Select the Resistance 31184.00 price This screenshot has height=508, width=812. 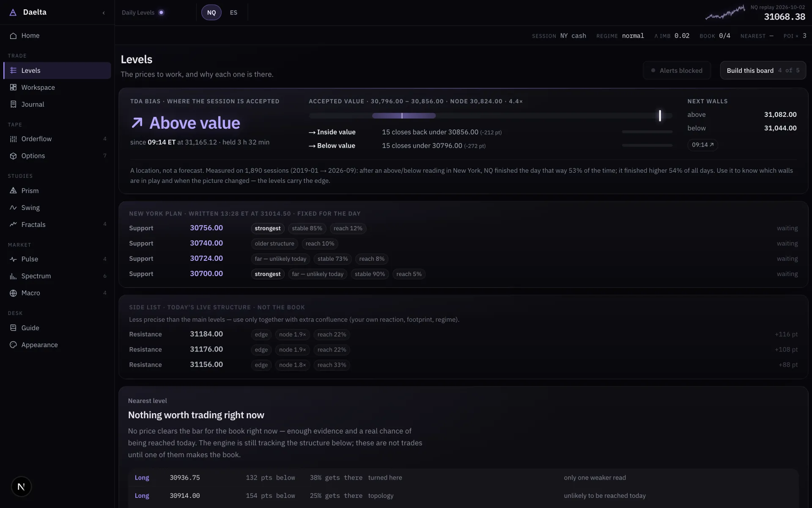[x=206, y=334]
